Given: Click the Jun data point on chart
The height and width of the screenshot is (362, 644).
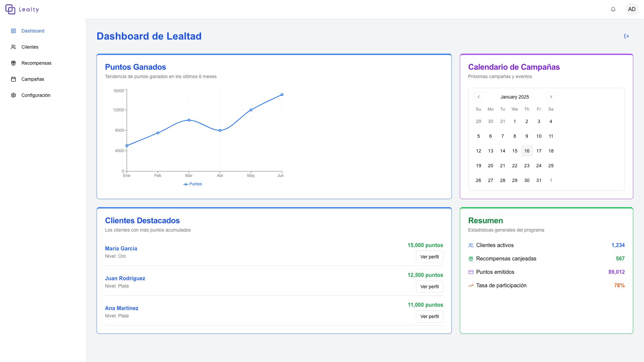Looking at the screenshot, I should click(x=282, y=95).
